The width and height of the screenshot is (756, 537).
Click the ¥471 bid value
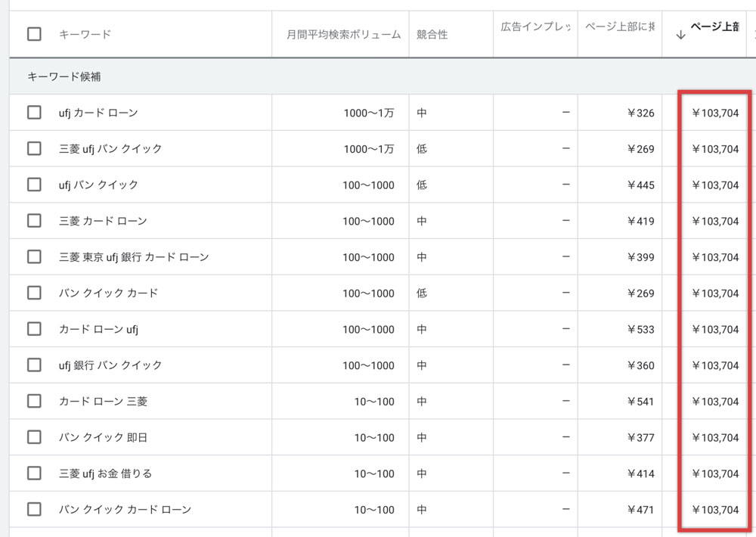(641, 510)
